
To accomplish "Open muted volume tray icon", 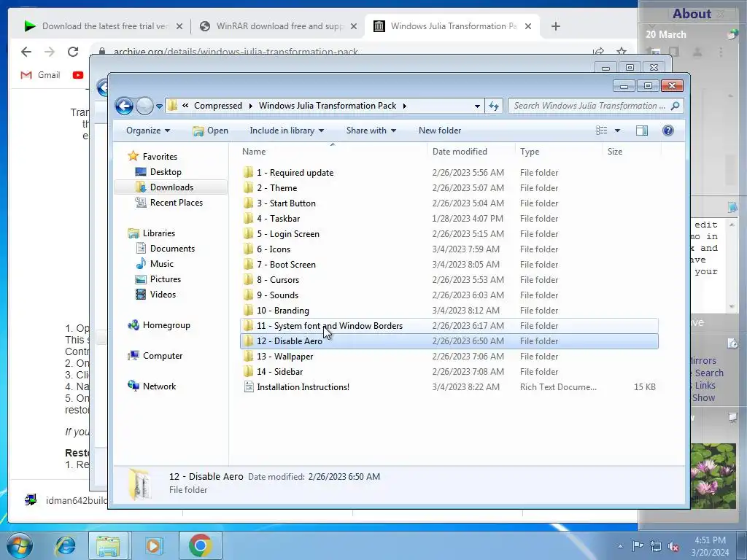I will click(x=673, y=546).
